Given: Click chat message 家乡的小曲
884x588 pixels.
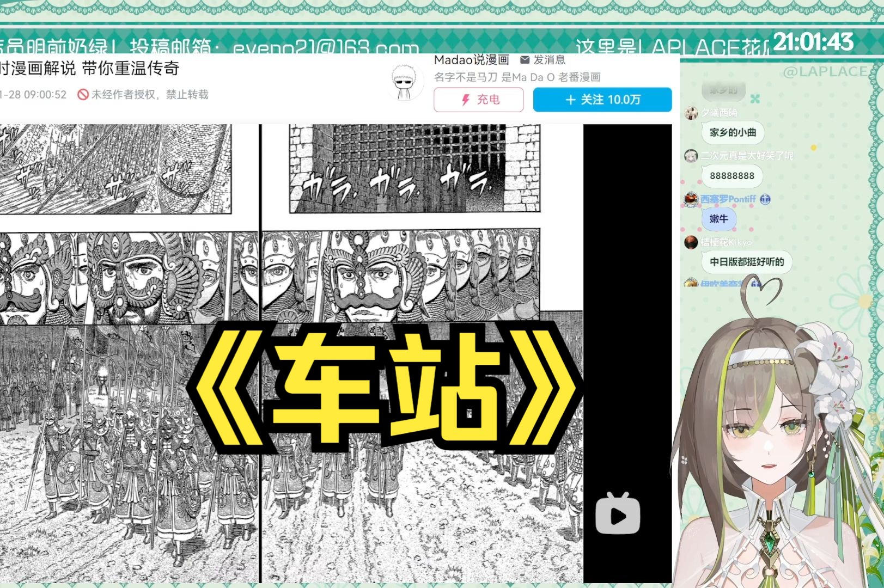Looking at the screenshot, I should (x=733, y=132).
